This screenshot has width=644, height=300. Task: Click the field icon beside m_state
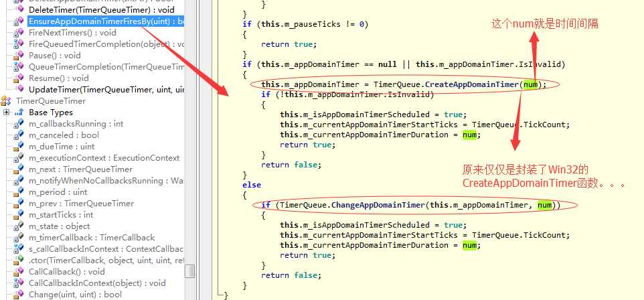19,226
